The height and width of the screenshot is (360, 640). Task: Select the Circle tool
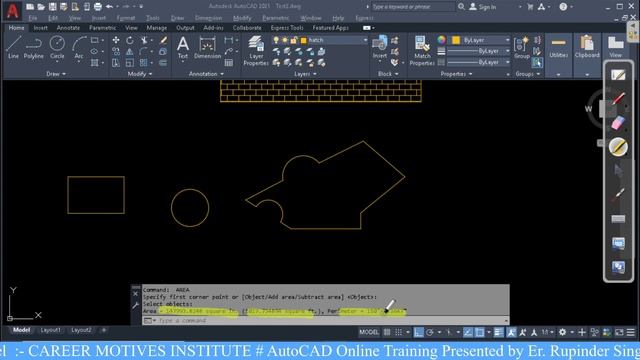coord(57,47)
